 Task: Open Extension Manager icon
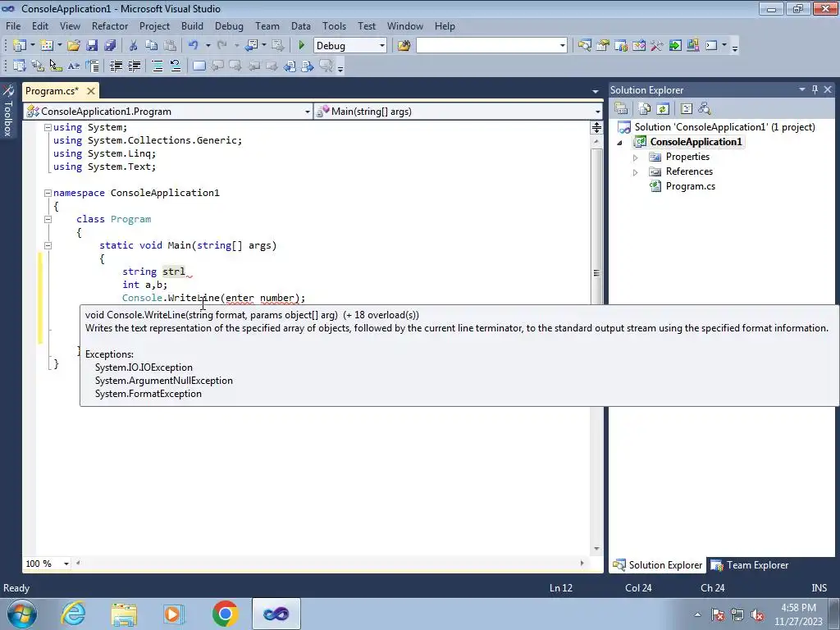692,46
